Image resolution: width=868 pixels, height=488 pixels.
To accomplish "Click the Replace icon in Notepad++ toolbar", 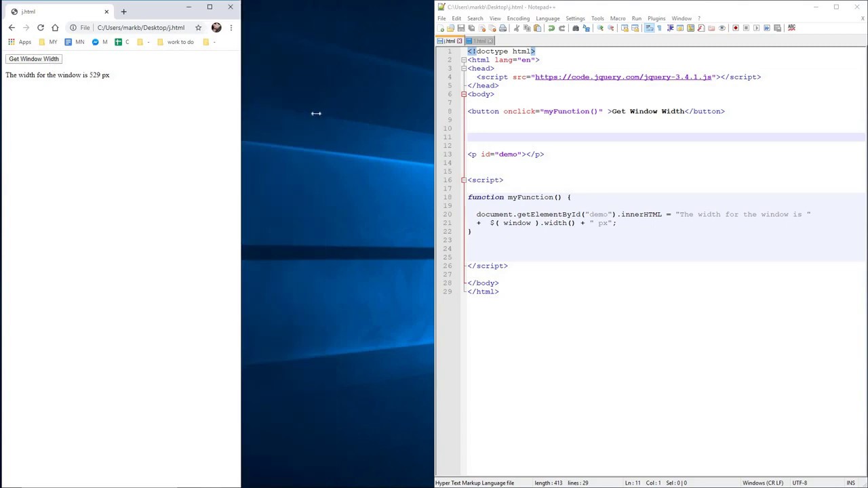I will coord(586,28).
